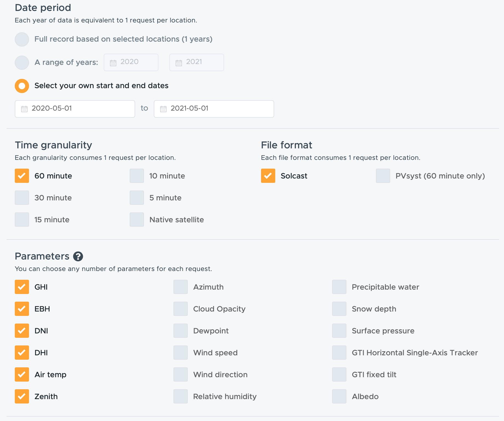Click calendar icon in the 2020 year field

[113, 63]
